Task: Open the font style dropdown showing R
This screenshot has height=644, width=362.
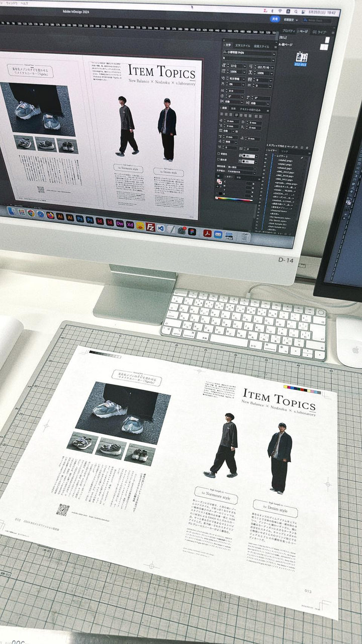Action: [x=249, y=58]
